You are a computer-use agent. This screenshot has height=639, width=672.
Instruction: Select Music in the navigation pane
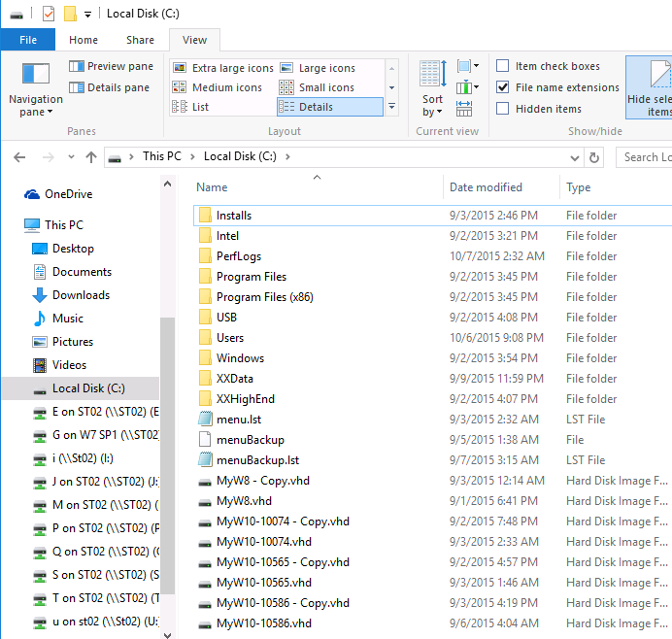coord(58,318)
